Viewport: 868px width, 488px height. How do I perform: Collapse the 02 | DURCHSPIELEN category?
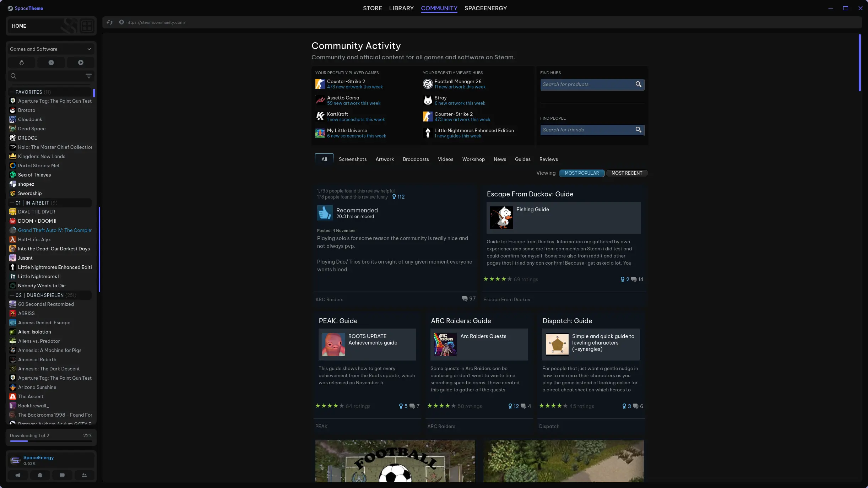(12, 295)
